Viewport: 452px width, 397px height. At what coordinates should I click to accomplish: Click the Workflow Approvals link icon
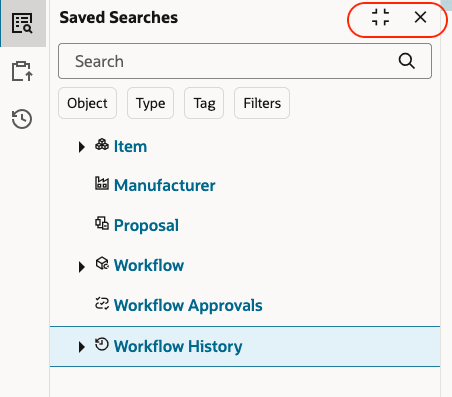click(102, 303)
